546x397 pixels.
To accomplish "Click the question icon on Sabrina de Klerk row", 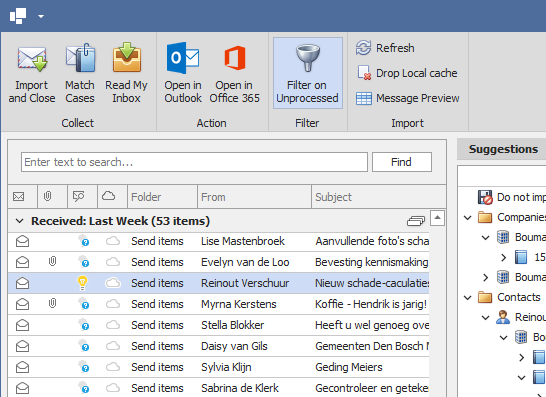I will [84, 388].
